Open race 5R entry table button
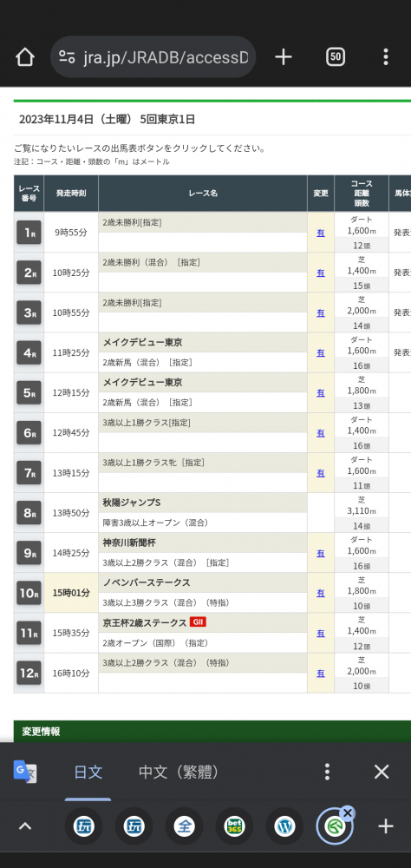411x868 pixels. [x=29, y=392]
